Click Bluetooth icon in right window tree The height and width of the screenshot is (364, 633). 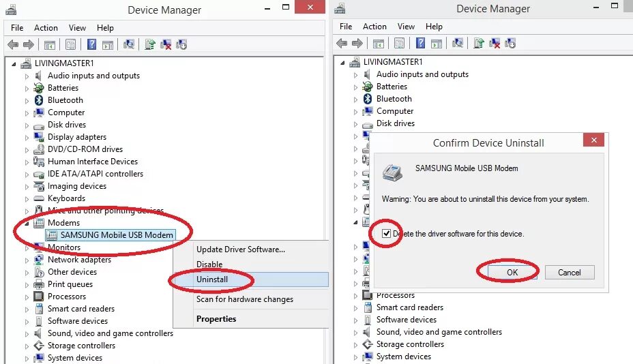pos(368,99)
